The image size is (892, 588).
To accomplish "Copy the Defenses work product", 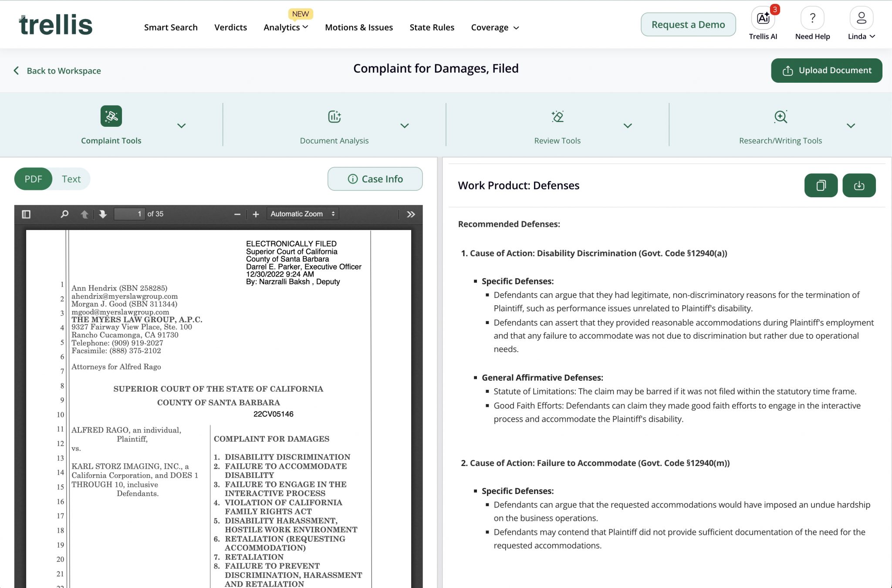I will coord(821,186).
